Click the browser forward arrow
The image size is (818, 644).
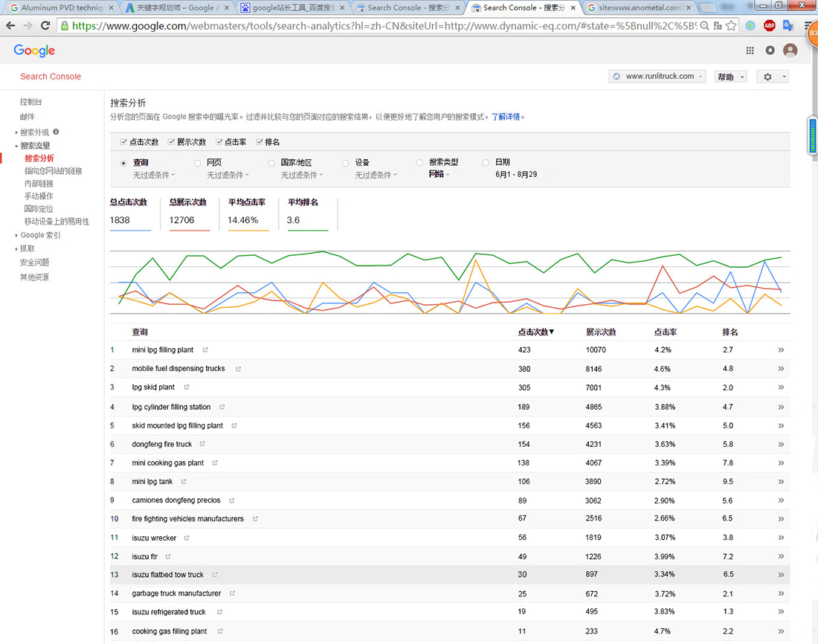point(28,25)
